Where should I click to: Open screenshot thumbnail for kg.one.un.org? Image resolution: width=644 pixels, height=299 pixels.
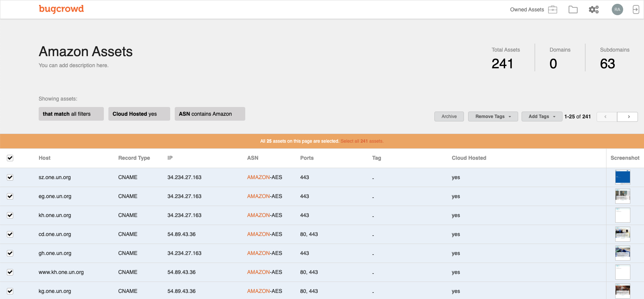623,291
